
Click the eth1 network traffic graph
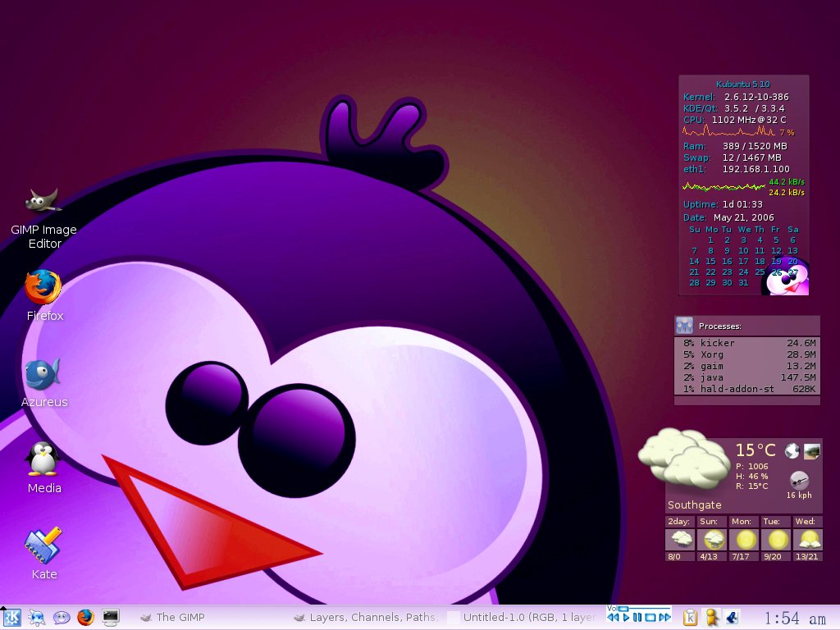pyautogui.click(x=724, y=186)
